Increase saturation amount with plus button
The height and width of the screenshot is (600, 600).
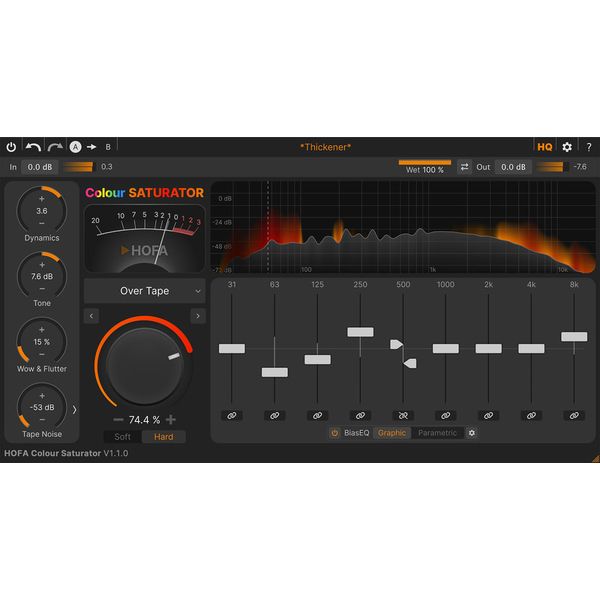(171, 420)
